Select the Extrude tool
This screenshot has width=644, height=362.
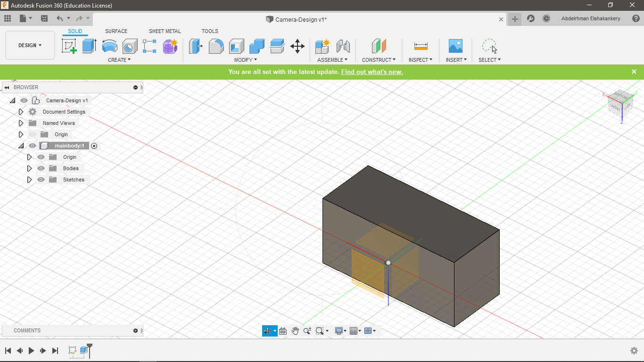pos(89,46)
